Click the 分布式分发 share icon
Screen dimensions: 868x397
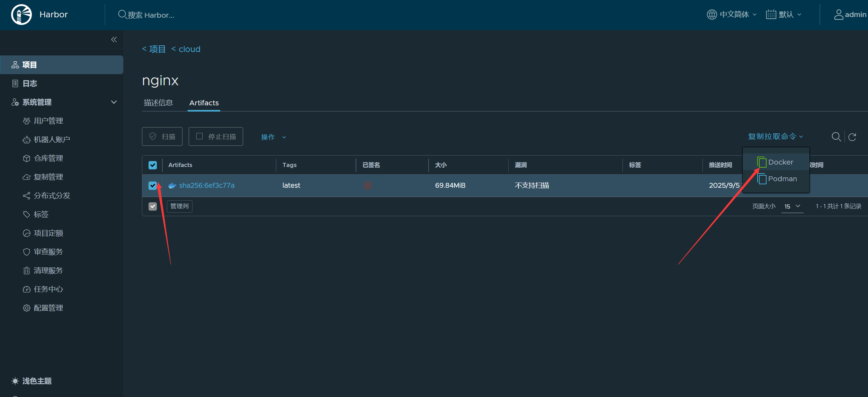click(27, 196)
